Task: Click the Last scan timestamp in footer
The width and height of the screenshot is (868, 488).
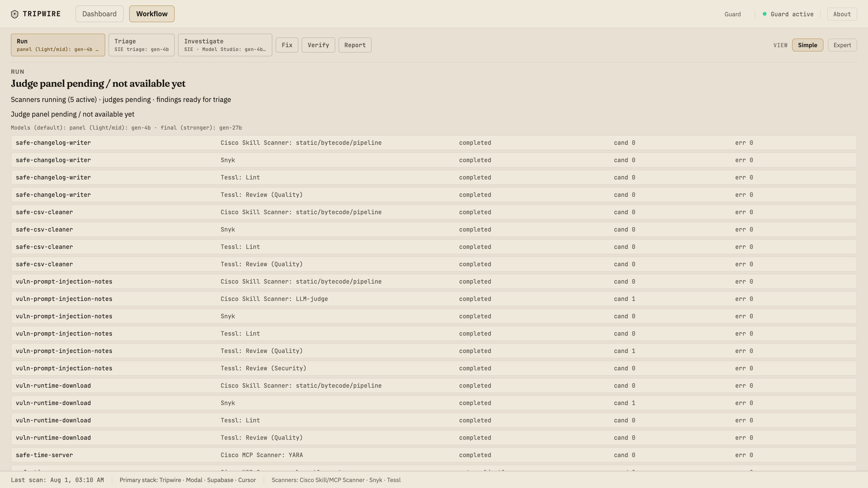Action: 57,480
